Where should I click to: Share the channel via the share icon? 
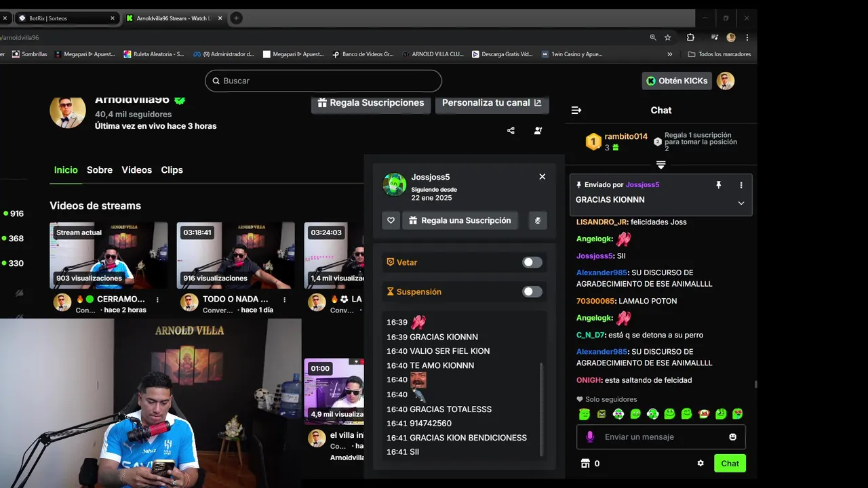(511, 131)
